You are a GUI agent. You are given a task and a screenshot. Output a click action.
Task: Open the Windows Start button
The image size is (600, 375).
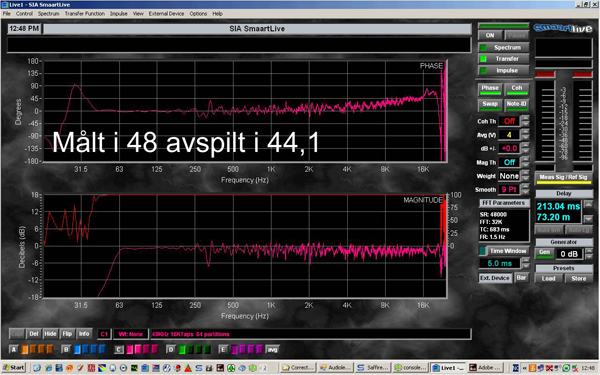pos(14,367)
